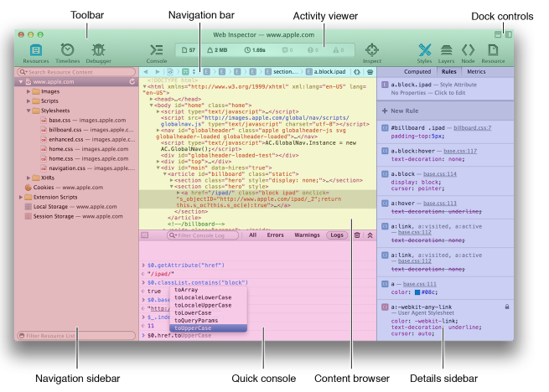The image size is (549, 392).
Task: Click the a.block.ipad breadcrumb
Action: pyautogui.click(x=326, y=72)
